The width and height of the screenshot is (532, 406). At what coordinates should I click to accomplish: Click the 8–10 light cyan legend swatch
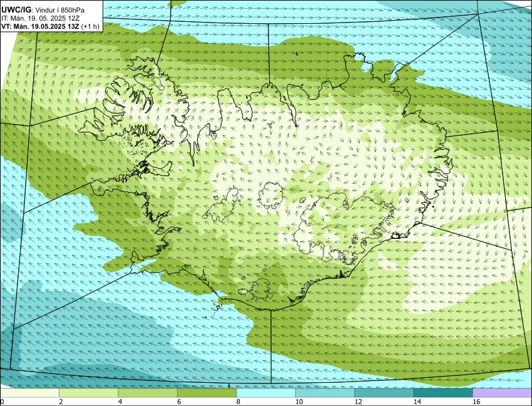point(265,393)
